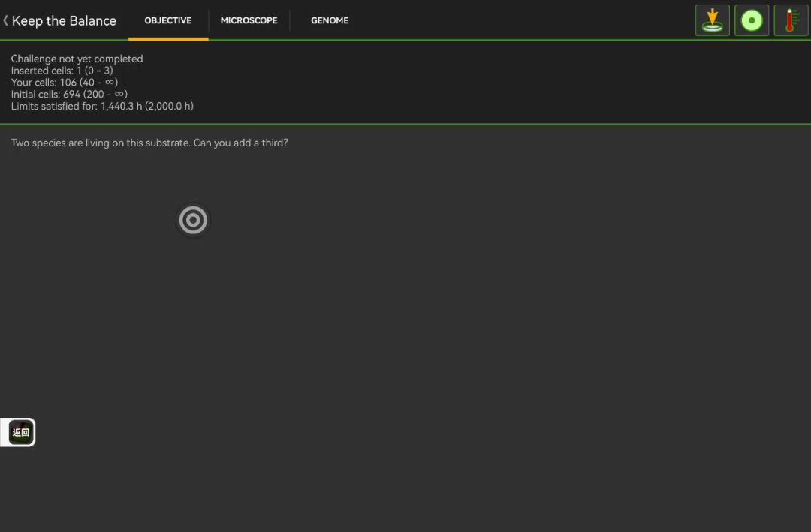Switch to the OBJECTIVE tab
Screen dimensions: 811x532
(167, 20)
